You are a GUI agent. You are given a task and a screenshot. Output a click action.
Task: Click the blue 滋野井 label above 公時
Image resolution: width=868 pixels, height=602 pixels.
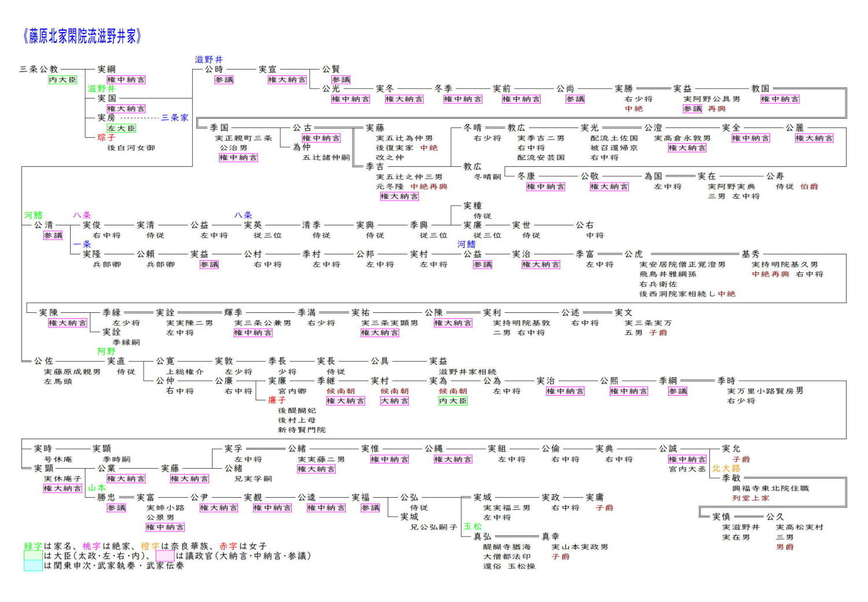(208, 60)
